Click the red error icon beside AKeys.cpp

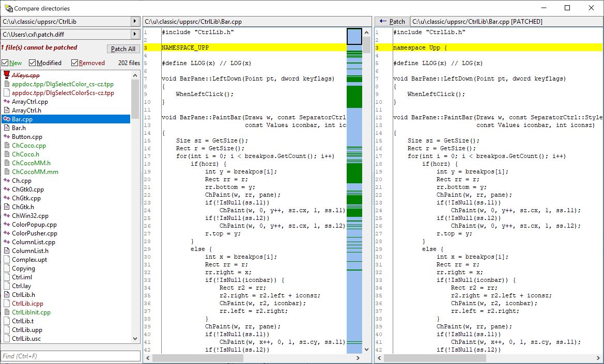[x=7, y=75]
